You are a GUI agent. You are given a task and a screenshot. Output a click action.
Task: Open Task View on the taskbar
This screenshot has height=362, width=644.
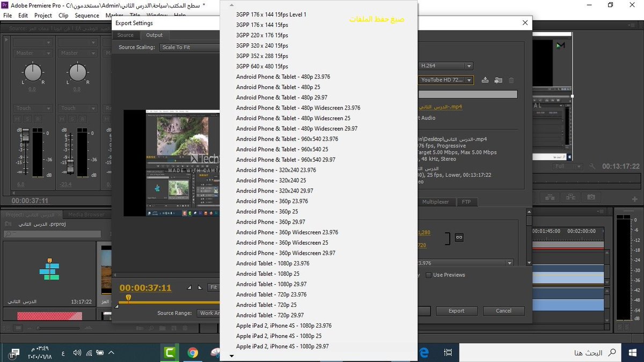click(448, 352)
